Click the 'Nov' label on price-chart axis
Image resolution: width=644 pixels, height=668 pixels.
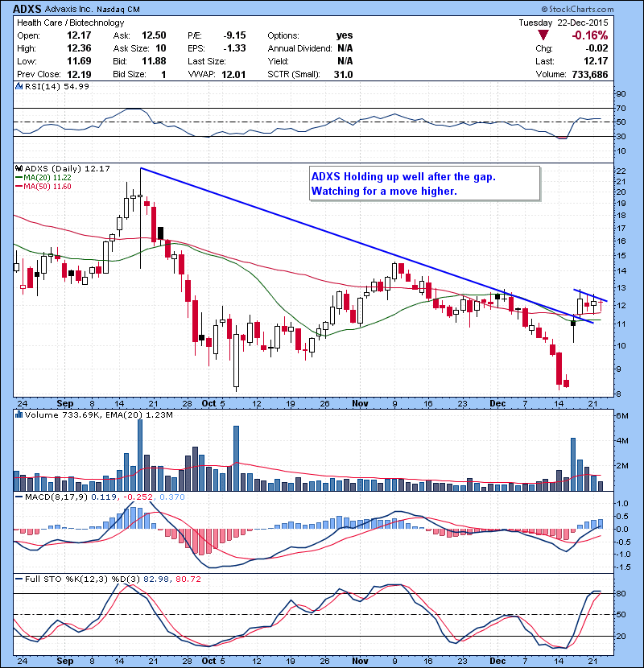(x=360, y=403)
